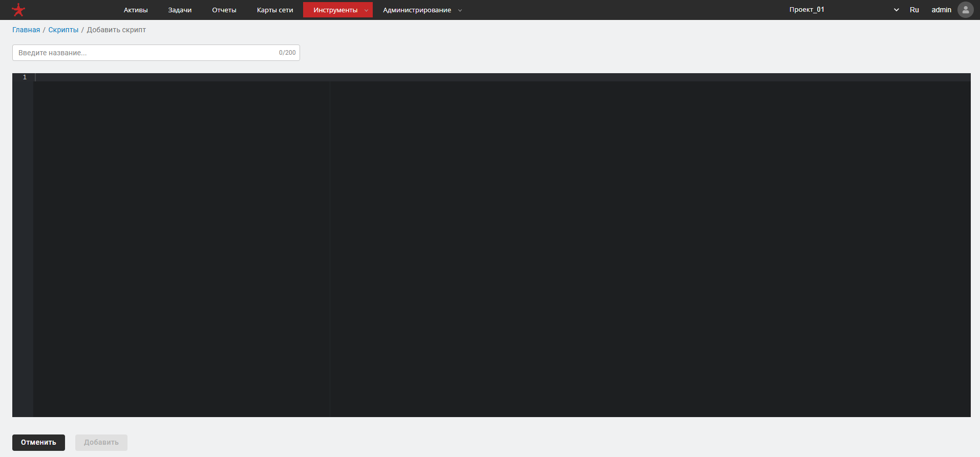This screenshot has height=457, width=980.
Task: Click the admin username
Action: tap(941, 10)
